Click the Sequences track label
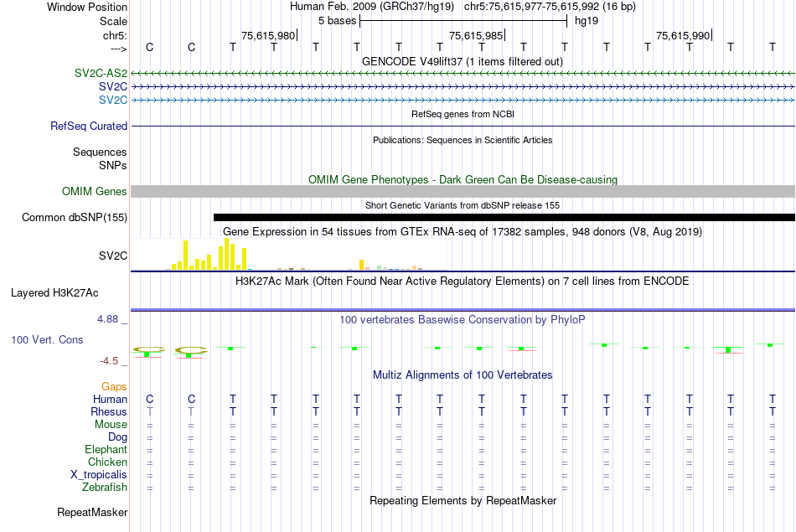The height and width of the screenshot is (532, 796). pos(100,152)
